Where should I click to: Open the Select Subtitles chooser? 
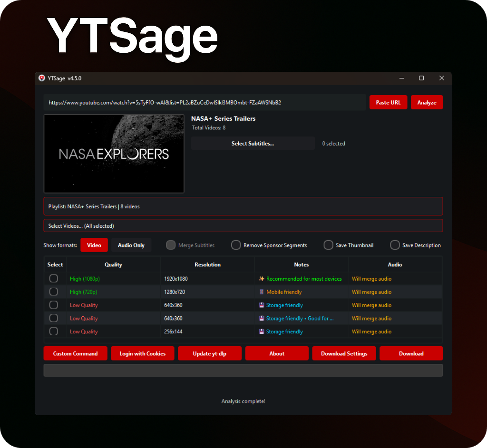tap(253, 143)
